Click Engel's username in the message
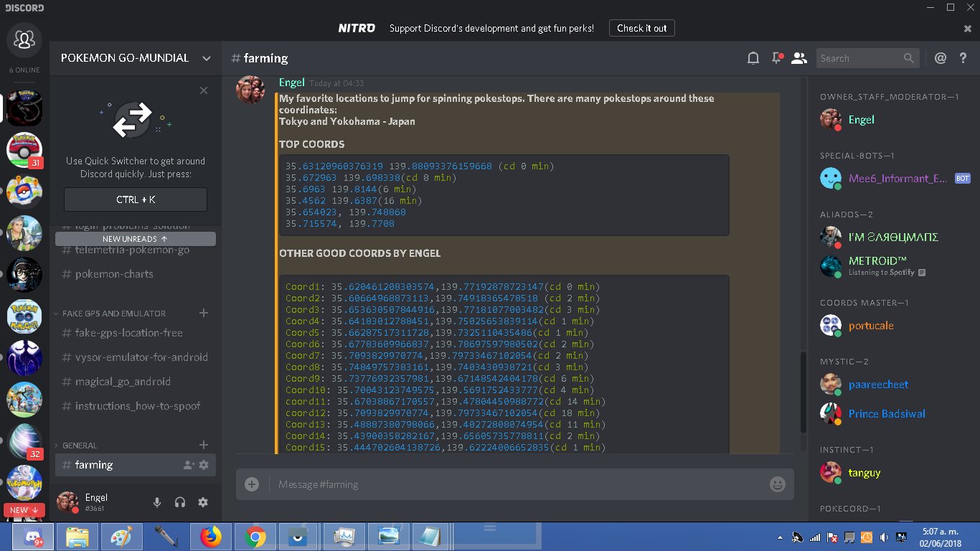 pyautogui.click(x=292, y=83)
